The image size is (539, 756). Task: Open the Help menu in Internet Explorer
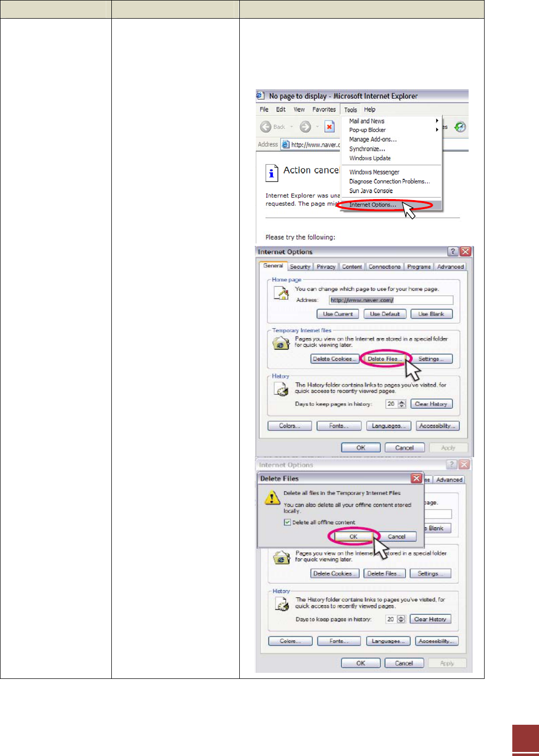[370, 109]
